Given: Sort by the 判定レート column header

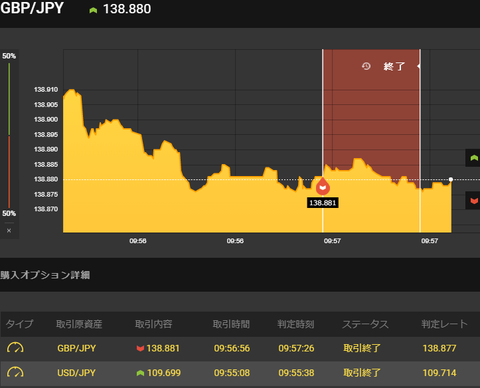Looking at the screenshot, I should [444, 324].
